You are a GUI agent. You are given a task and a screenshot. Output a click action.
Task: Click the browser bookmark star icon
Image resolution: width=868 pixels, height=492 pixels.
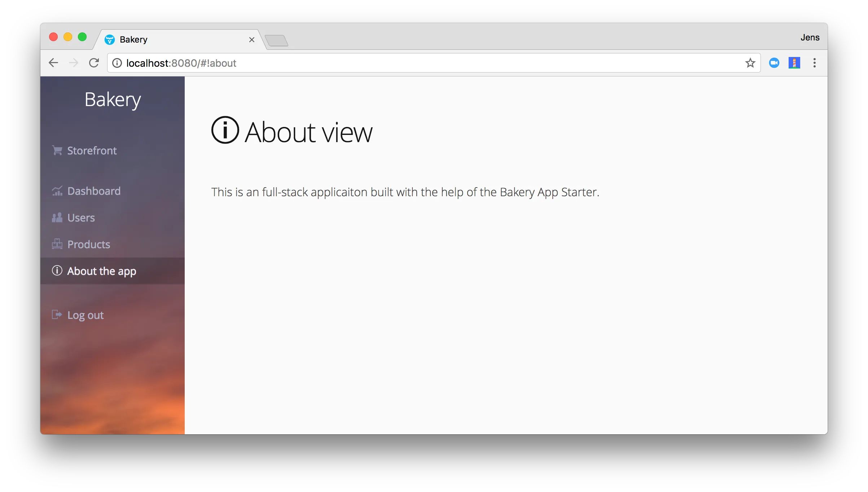tap(749, 63)
